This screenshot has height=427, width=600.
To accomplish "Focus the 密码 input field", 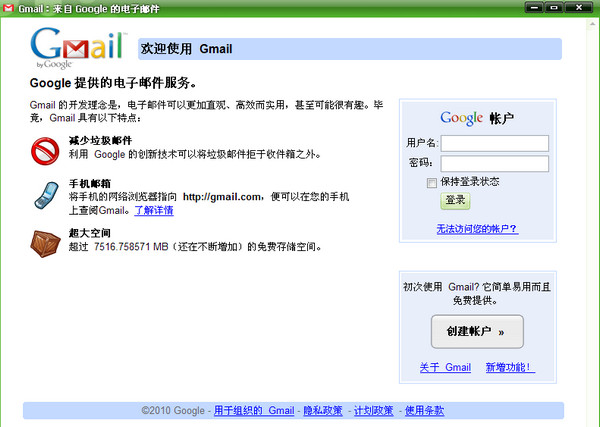I will click(x=494, y=164).
